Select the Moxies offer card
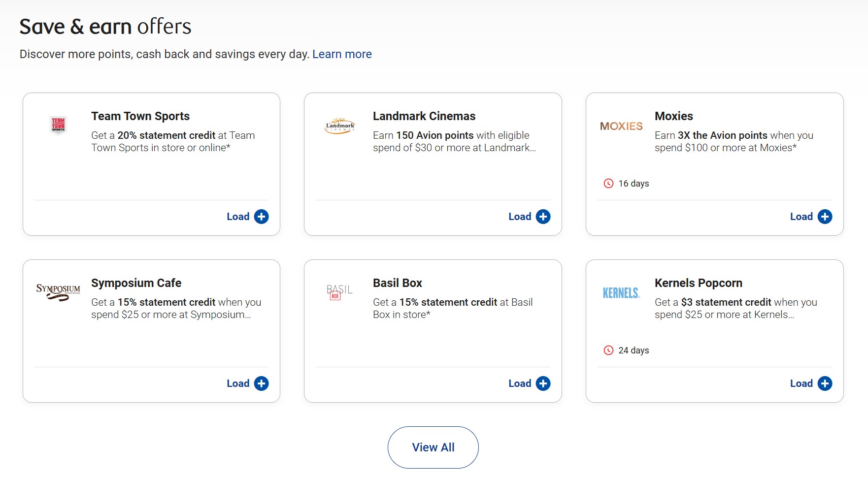 coord(714,164)
